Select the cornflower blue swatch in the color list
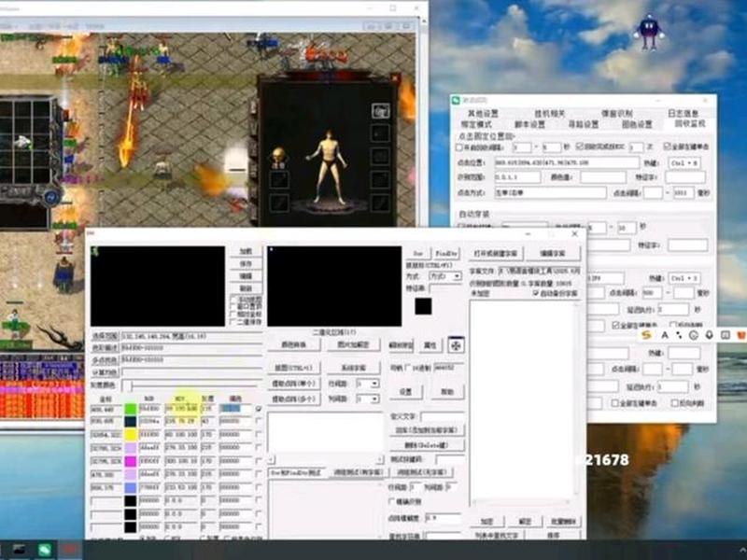The image size is (747, 560). pos(130,487)
